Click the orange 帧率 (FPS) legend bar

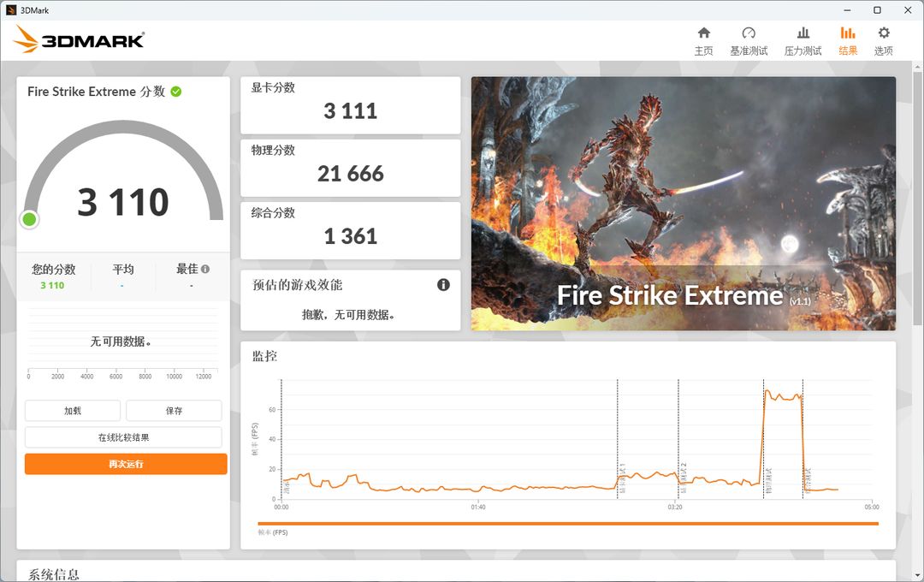pos(567,524)
